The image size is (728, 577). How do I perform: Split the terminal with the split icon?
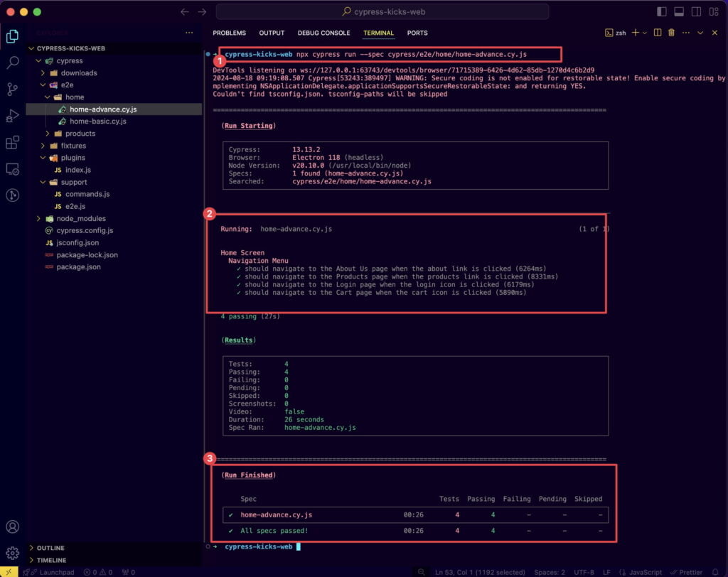tap(658, 33)
